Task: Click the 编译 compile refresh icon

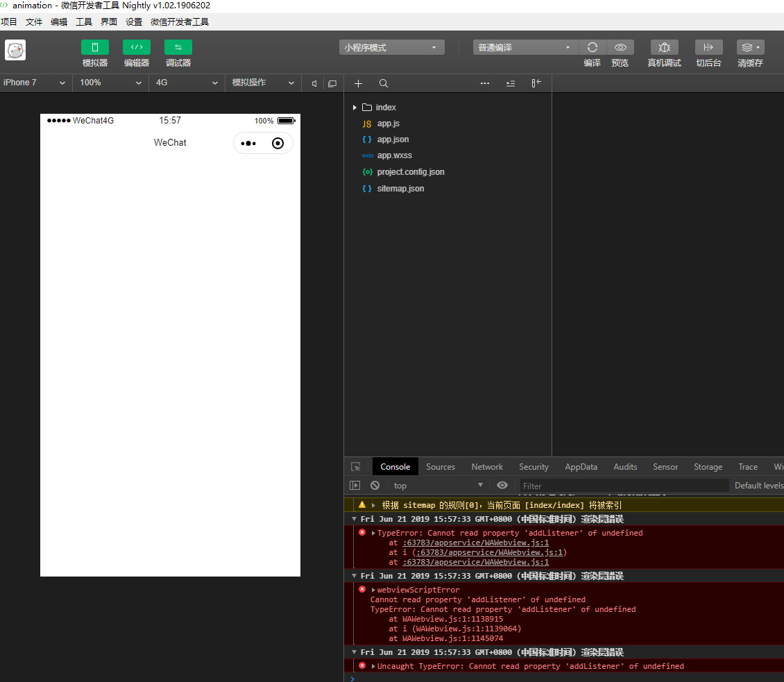Action: point(592,47)
